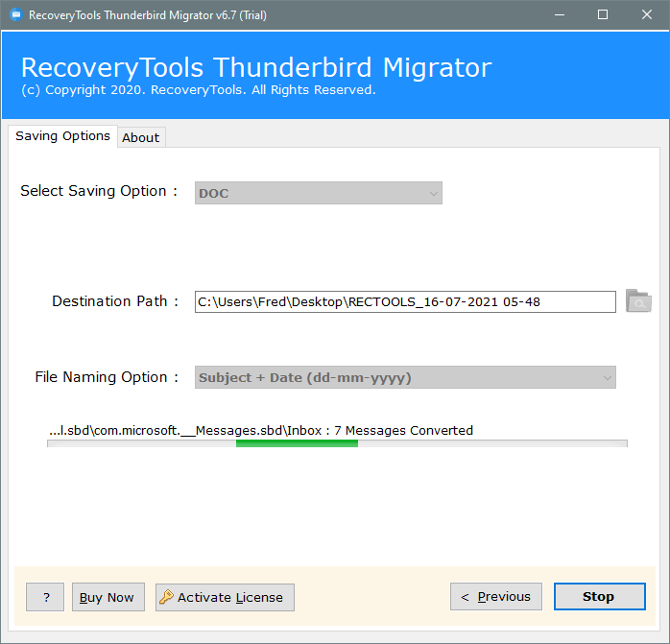Image resolution: width=670 pixels, height=644 pixels.
Task: Click the browse folder icon next to Destination Path
Action: (638, 301)
